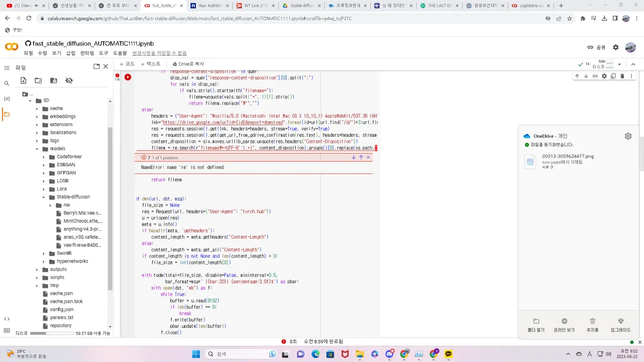644x362 pixels.
Task: Collapse the models folder
Action: [x=37, y=149]
